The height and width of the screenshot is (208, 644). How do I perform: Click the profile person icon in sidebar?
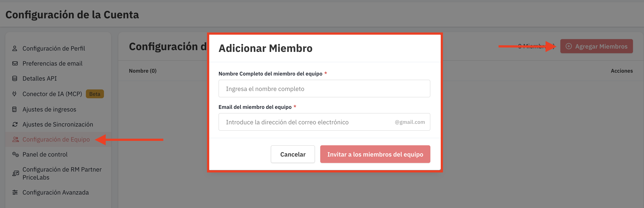click(x=15, y=48)
